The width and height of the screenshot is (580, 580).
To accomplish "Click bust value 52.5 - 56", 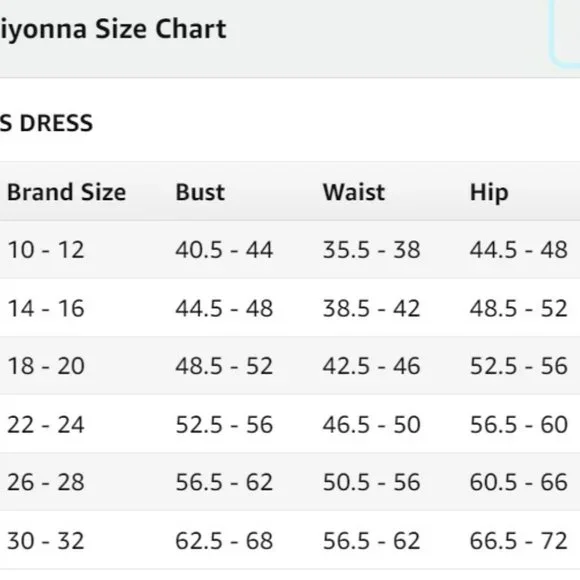I will point(224,424).
